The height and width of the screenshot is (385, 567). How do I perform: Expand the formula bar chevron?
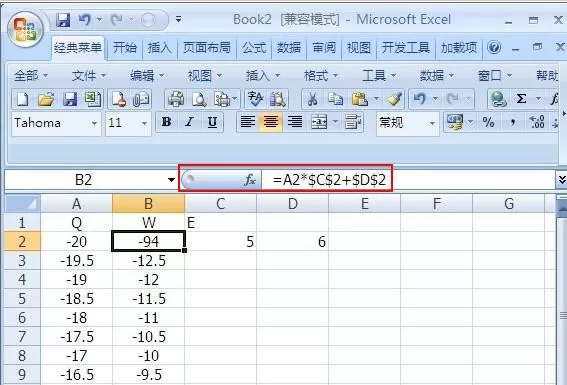(562, 180)
